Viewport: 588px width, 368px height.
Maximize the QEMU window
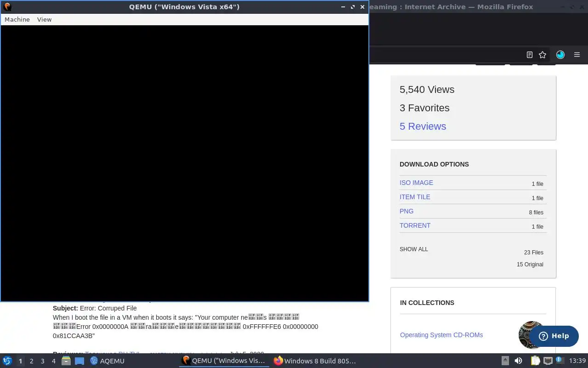pyautogui.click(x=353, y=7)
